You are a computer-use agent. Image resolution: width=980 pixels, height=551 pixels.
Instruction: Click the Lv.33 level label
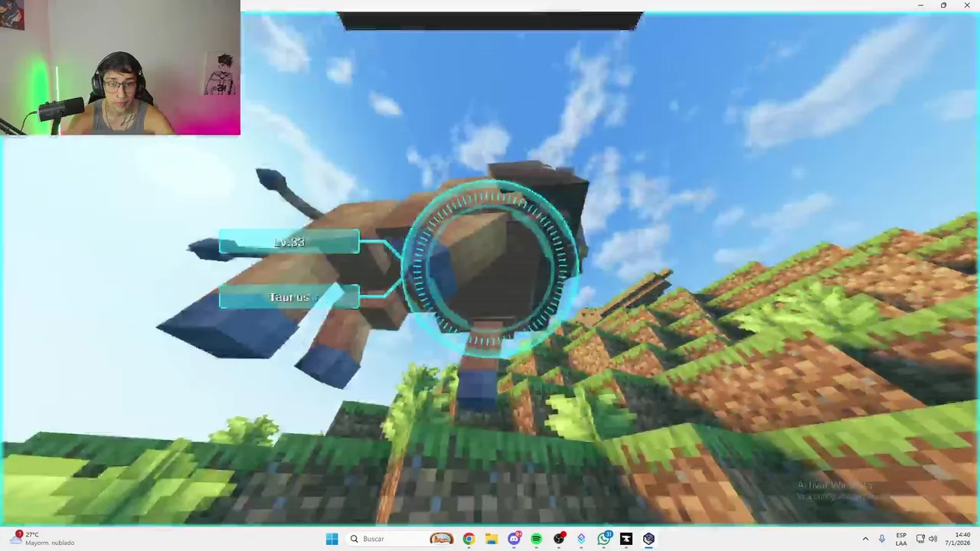coord(289,243)
